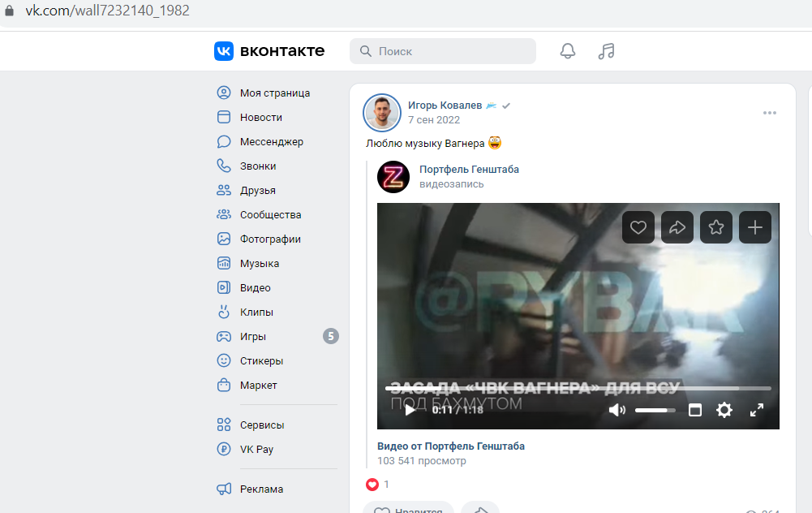Screen dimensions: 812x513
Task: Bookmark video with star overlay icon
Action: tap(716, 227)
